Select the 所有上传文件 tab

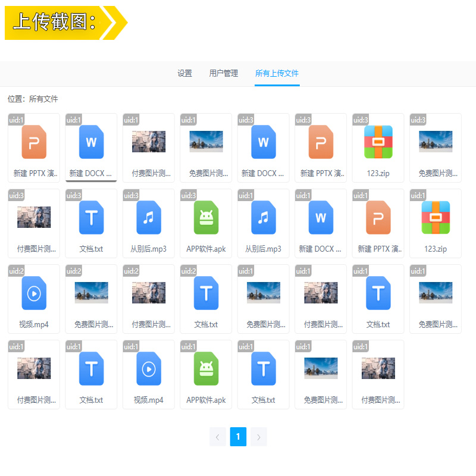point(277,73)
